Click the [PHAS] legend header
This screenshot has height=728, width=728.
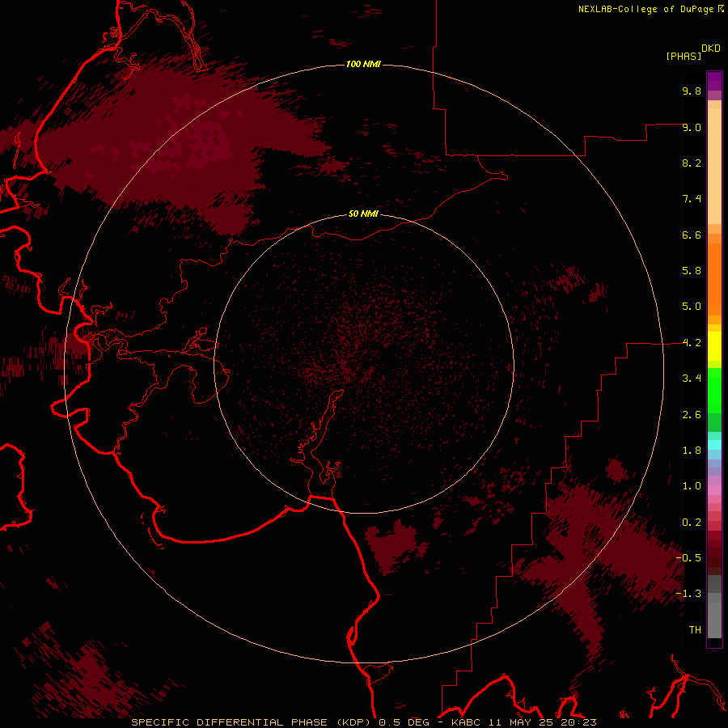[x=684, y=57]
